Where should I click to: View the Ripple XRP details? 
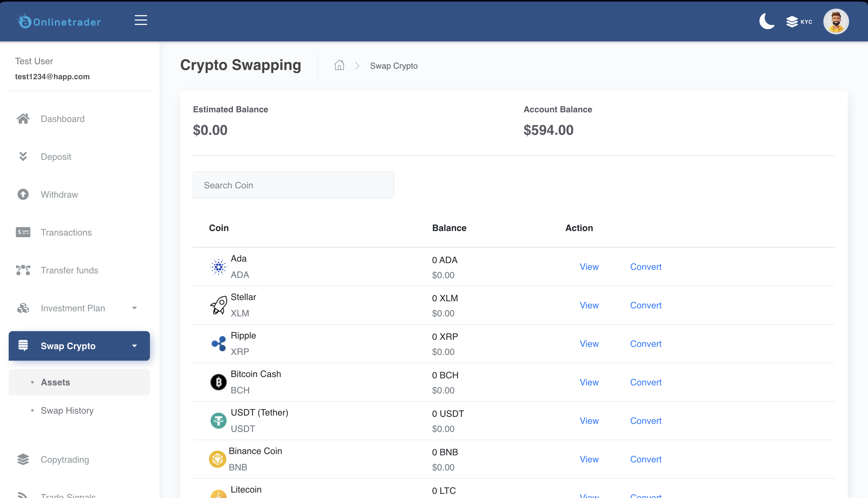coord(589,344)
